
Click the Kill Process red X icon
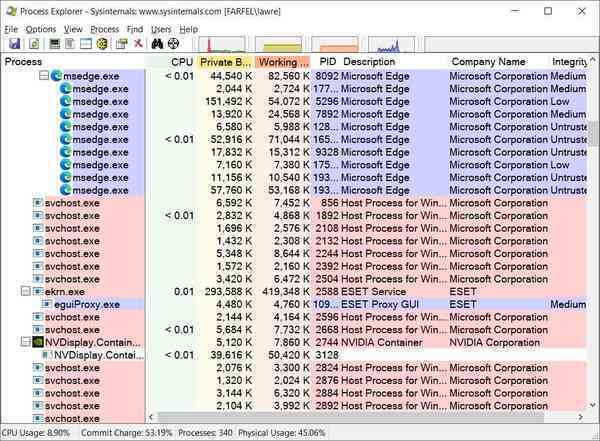(x=138, y=45)
